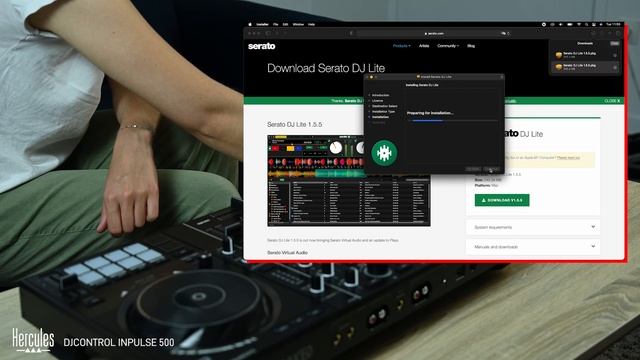Viewport: 640px width, 360px height.
Task: Select the Summary step in installer
Action: pos(378,122)
